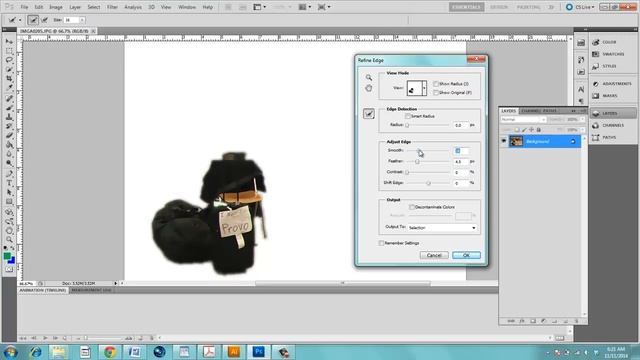Image resolution: width=640 pixels, height=360 pixels.
Task: Select the Move tool in the toolbox
Action: (x=9, y=41)
